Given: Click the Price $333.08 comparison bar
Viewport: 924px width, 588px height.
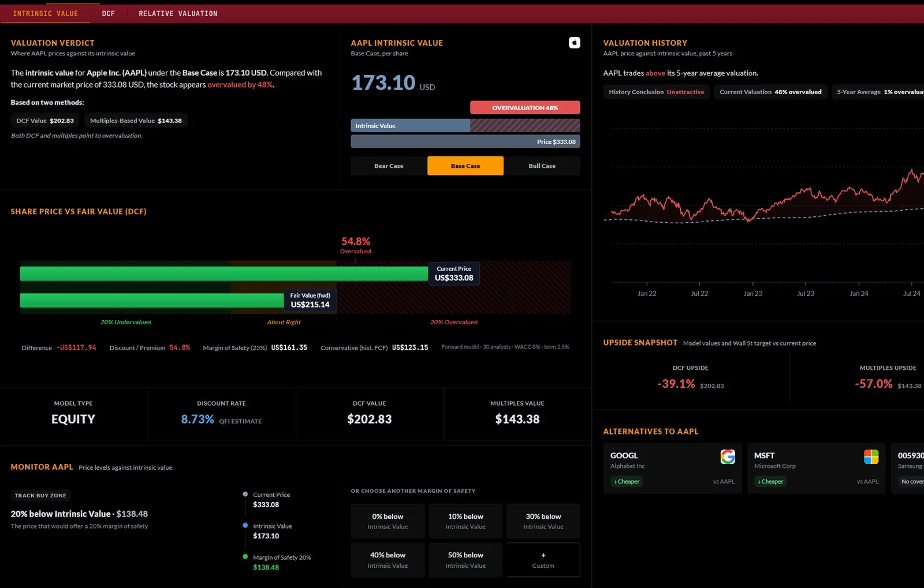Looking at the screenshot, I should click(465, 141).
